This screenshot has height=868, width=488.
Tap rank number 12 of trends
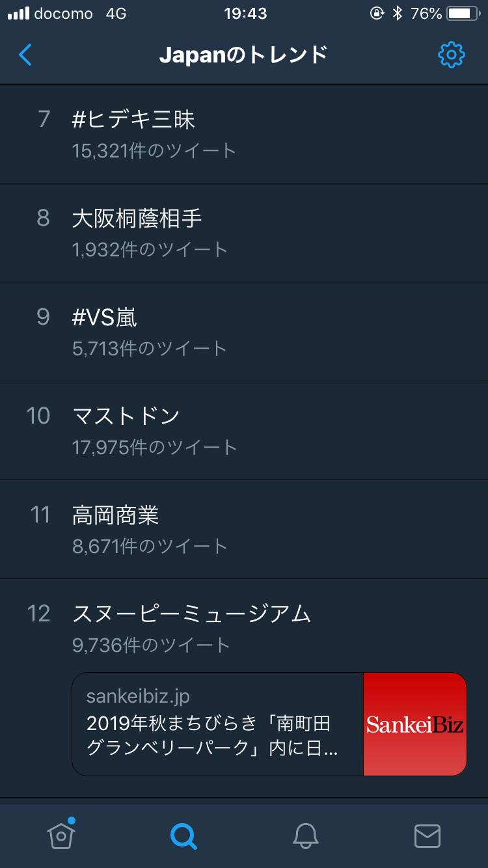tap(39, 614)
